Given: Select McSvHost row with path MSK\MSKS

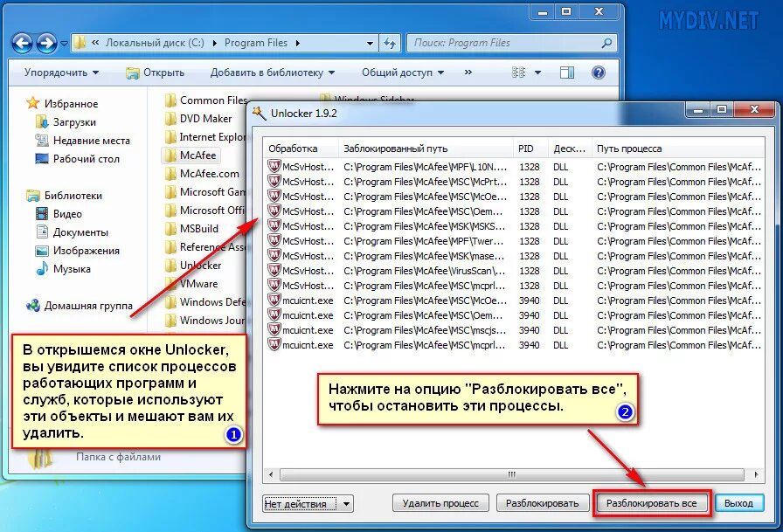Looking at the screenshot, I should click(x=514, y=226).
